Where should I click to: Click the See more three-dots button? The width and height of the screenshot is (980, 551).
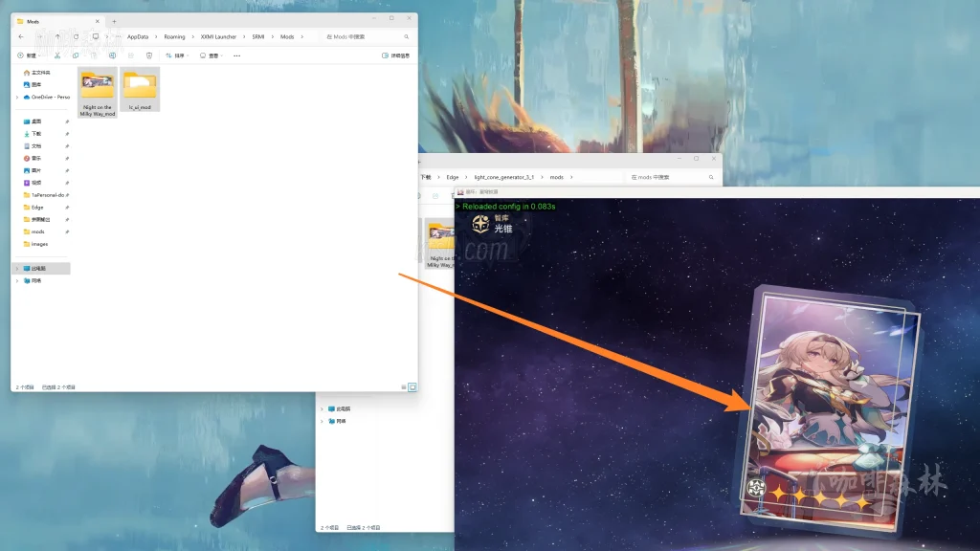pyautogui.click(x=236, y=55)
